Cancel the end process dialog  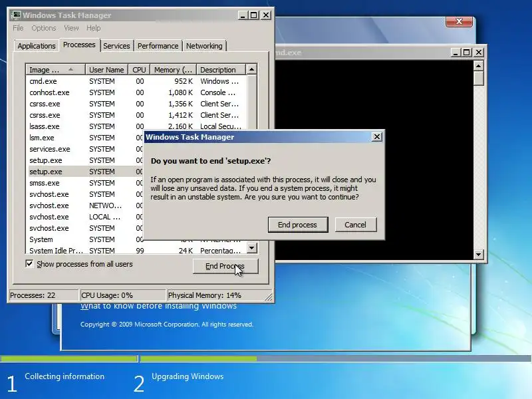[x=356, y=225]
